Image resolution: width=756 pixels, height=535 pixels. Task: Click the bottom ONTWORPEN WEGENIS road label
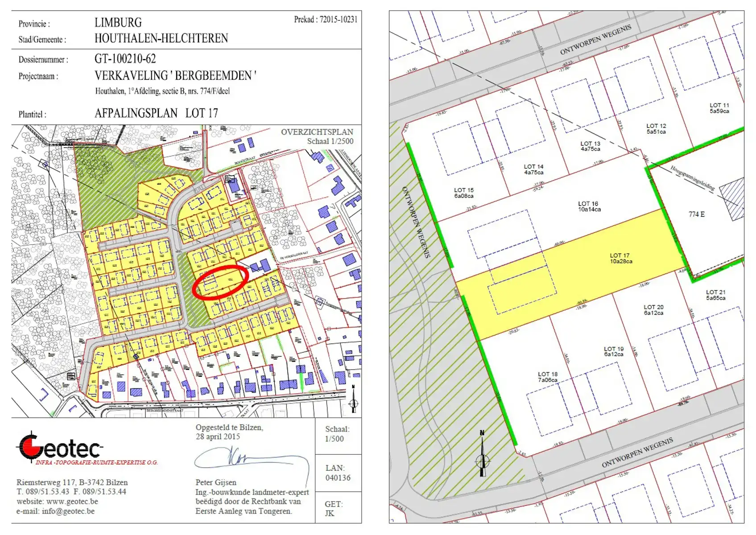click(x=637, y=453)
